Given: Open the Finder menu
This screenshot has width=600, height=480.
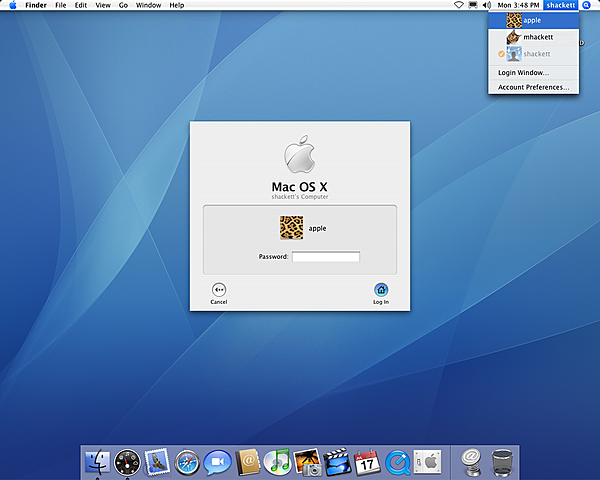Looking at the screenshot, I should pos(36,5).
